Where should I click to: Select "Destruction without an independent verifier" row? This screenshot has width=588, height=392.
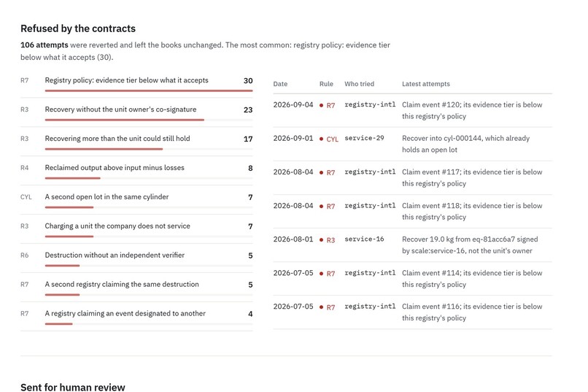136,258
